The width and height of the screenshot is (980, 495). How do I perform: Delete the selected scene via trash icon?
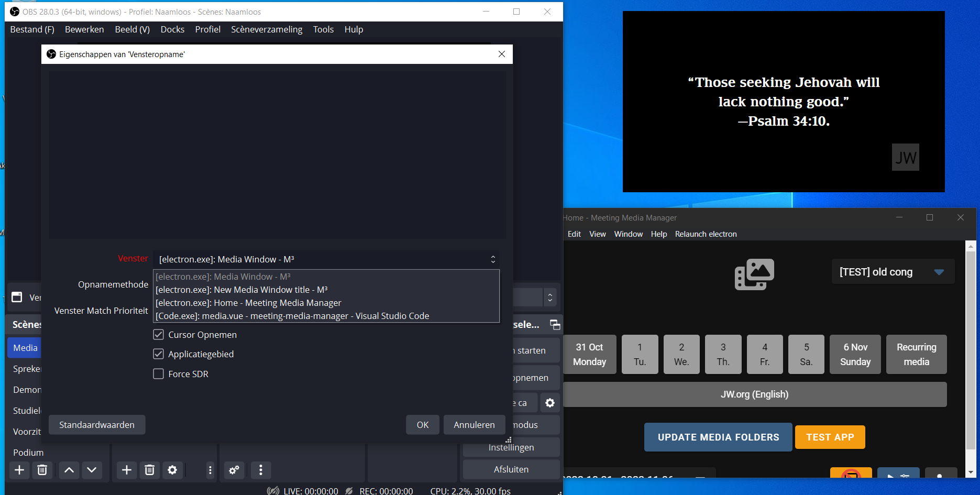[42, 470]
